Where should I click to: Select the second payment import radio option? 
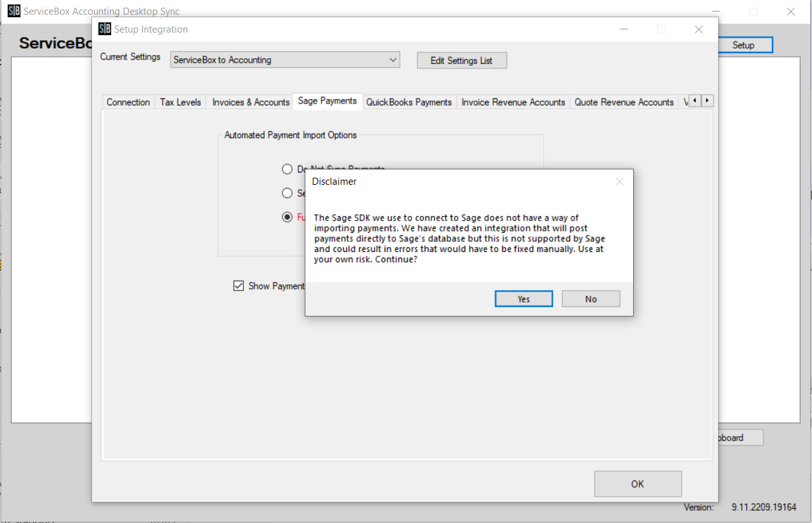[x=287, y=193]
